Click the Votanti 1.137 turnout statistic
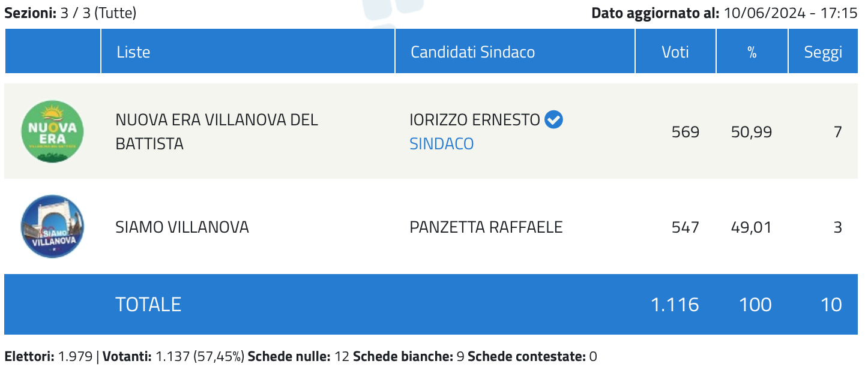Screen dimensions: 868x367 click(174, 357)
